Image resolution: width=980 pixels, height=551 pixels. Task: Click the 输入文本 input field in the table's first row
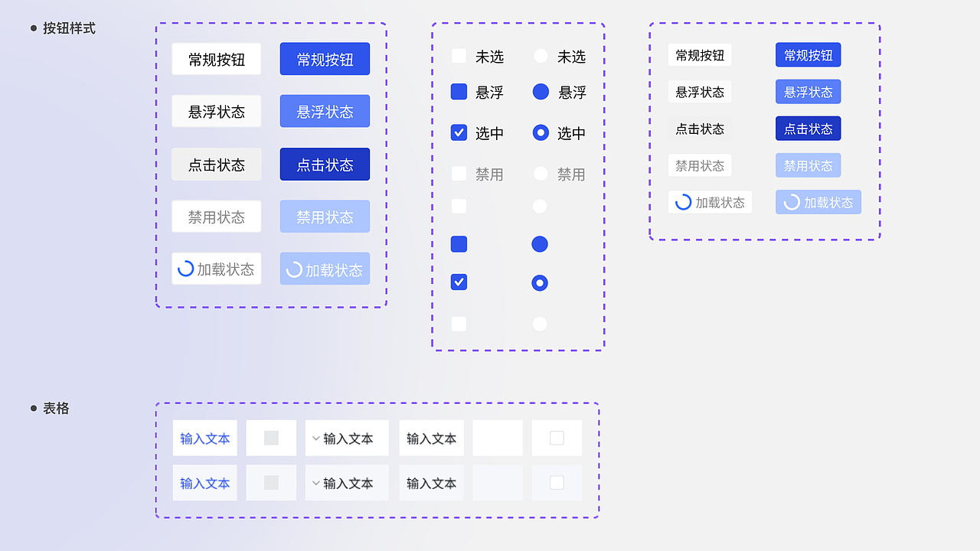tap(204, 438)
